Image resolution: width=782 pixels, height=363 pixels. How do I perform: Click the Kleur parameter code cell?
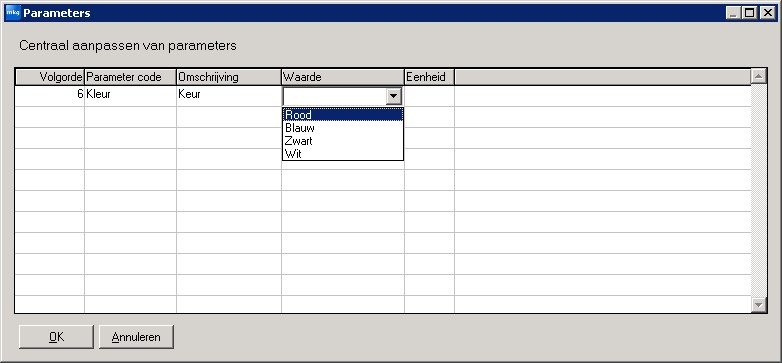point(130,96)
